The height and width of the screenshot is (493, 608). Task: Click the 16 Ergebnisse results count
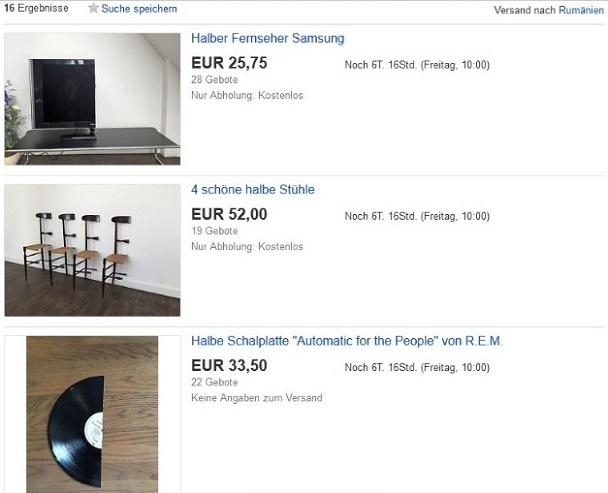36,8
